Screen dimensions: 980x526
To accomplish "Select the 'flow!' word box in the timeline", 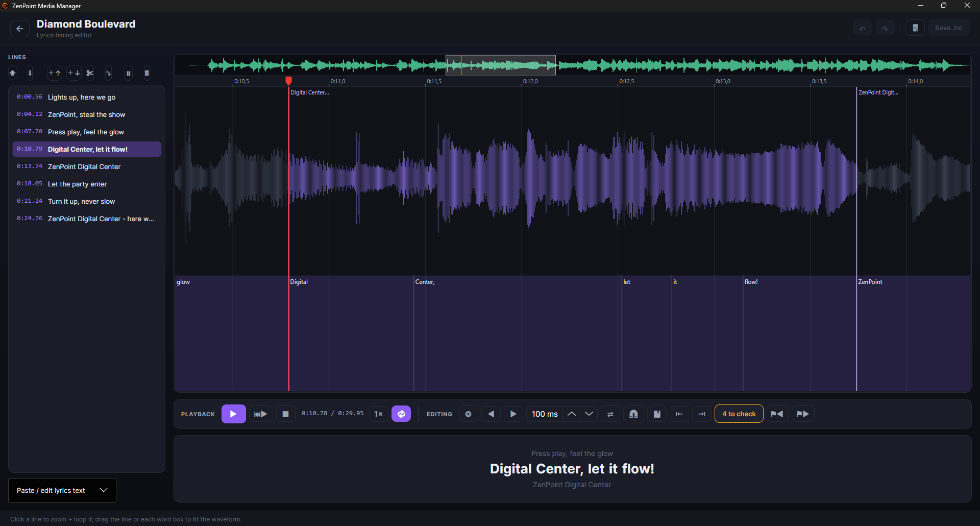I will [800, 333].
